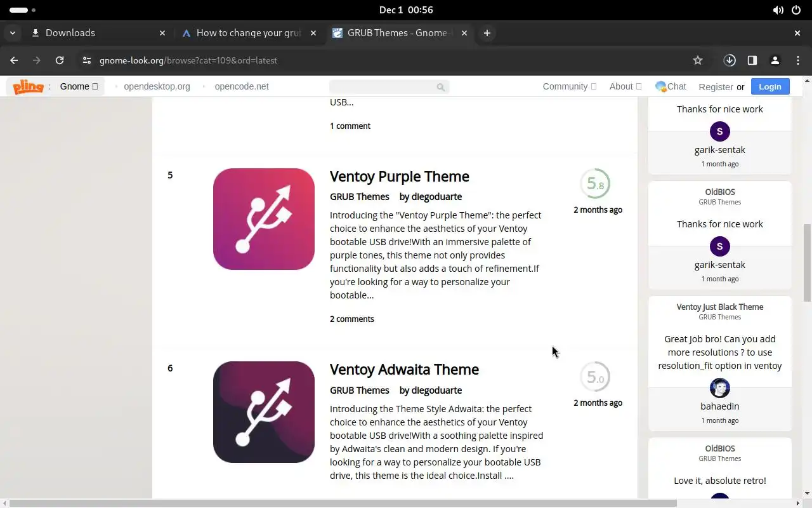
Task: Open the browser three-dot menu
Action: click(x=798, y=60)
